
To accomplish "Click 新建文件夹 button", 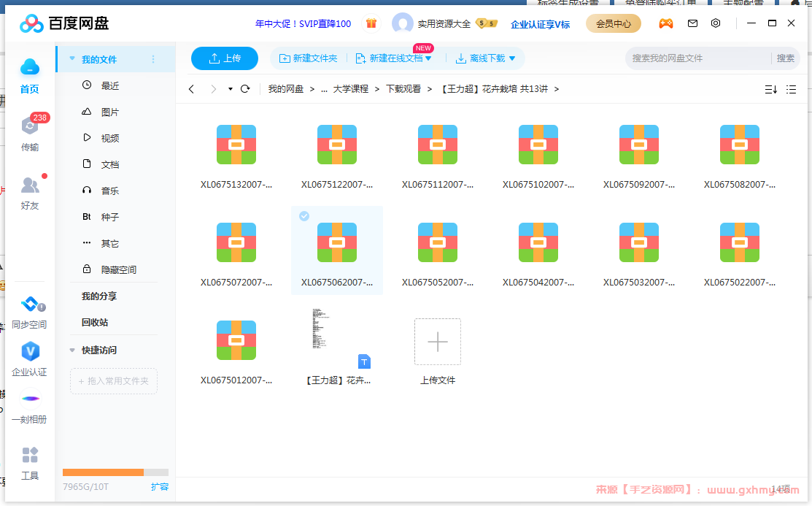I will (x=308, y=58).
